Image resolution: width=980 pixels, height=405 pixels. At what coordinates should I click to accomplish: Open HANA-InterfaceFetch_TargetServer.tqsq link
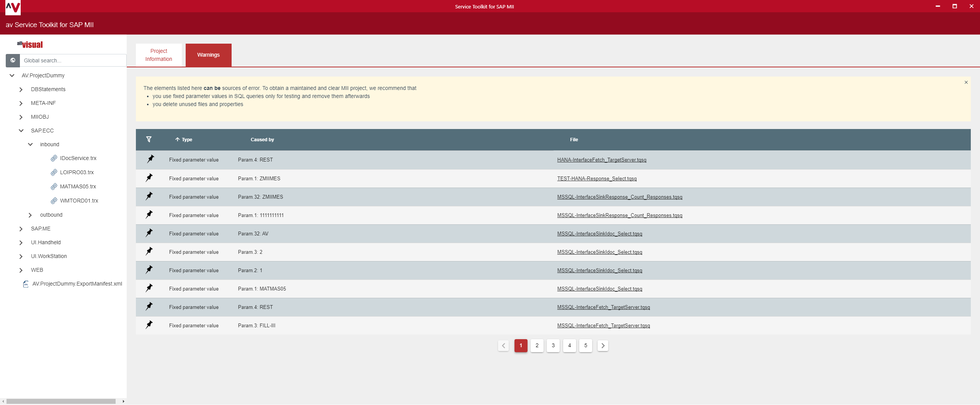pyautogui.click(x=601, y=160)
